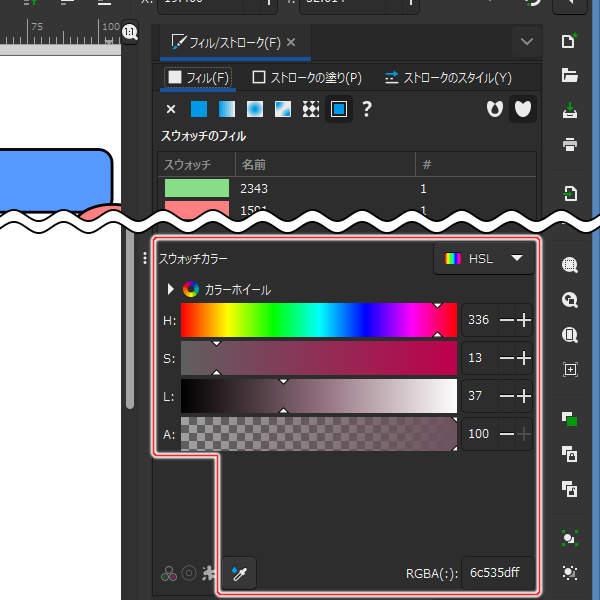Click the 1:1 zoom icon by ruler
This screenshot has height=600, width=600.
pos(130,32)
